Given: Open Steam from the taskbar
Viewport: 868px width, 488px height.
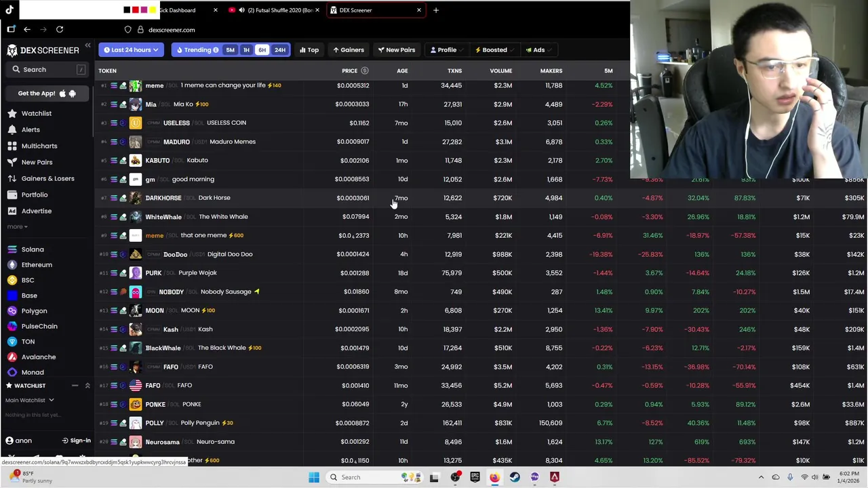Looking at the screenshot, I should point(515,477).
